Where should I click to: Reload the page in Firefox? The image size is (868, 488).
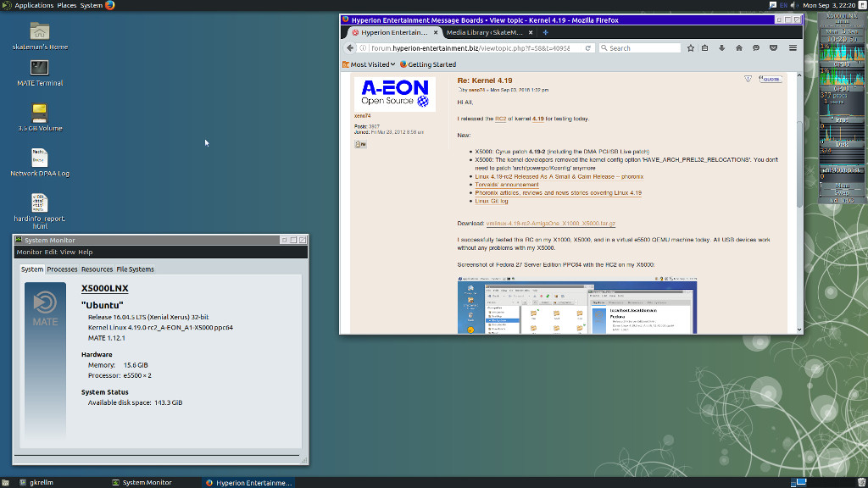click(x=587, y=48)
